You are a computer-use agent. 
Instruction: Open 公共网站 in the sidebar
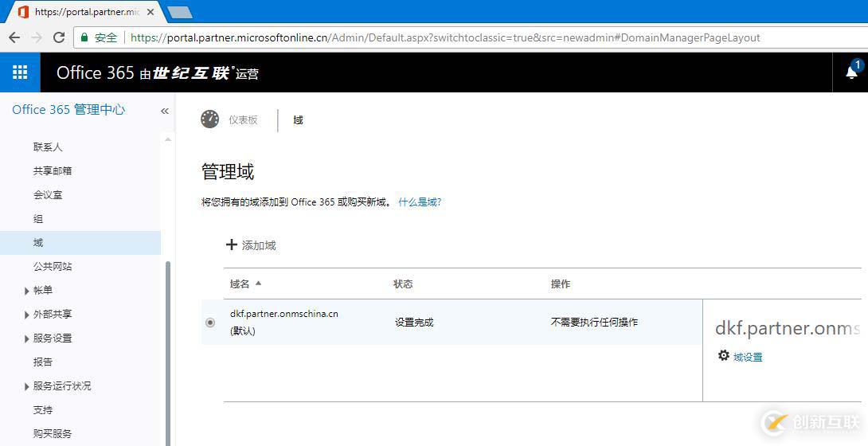pyautogui.click(x=53, y=266)
